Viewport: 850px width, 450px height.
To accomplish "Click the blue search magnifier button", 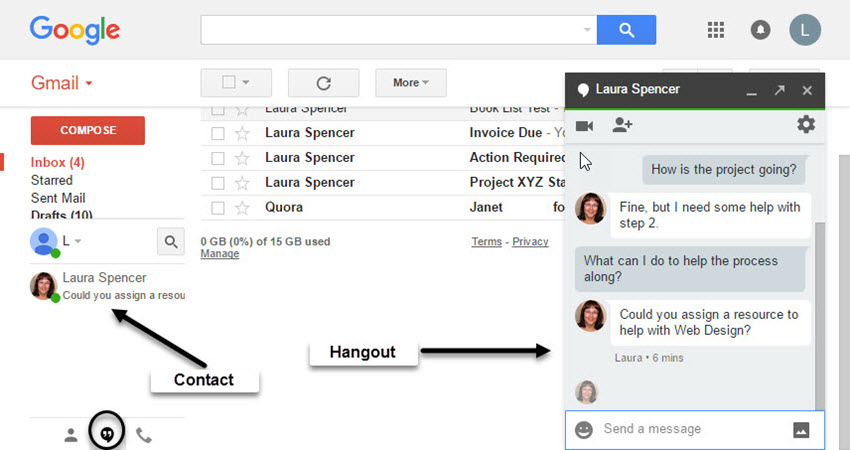I will (x=626, y=30).
